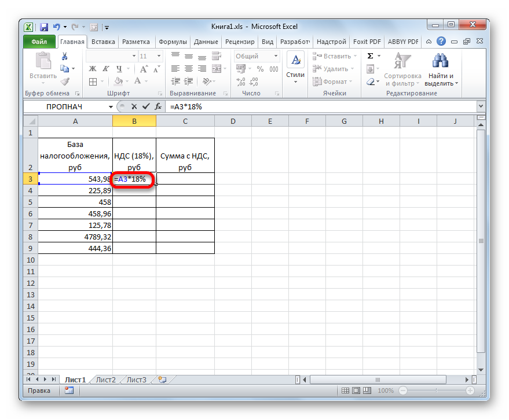Switch to the Лист2 sheet tab

tap(106, 380)
